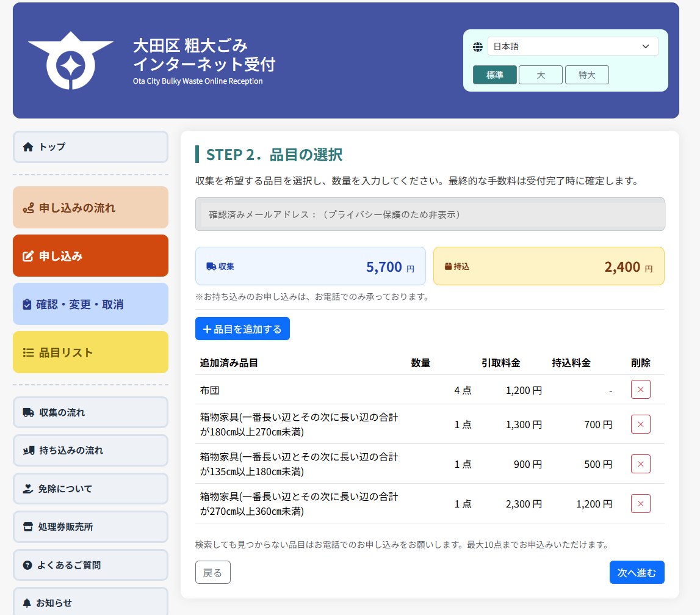Delete the 180cm以上270cm未満 furniture row
The image size is (700, 615).
coord(641,424)
